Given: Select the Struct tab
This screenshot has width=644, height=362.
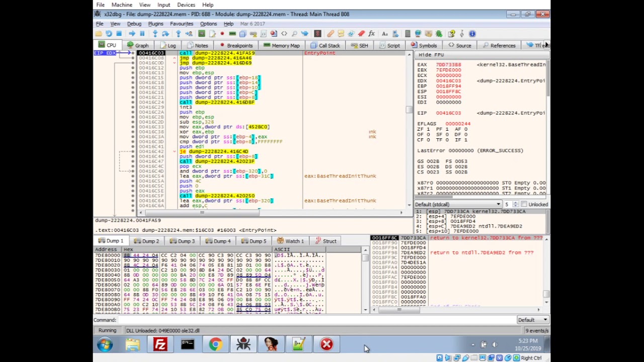Looking at the screenshot, I should click(325, 241).
